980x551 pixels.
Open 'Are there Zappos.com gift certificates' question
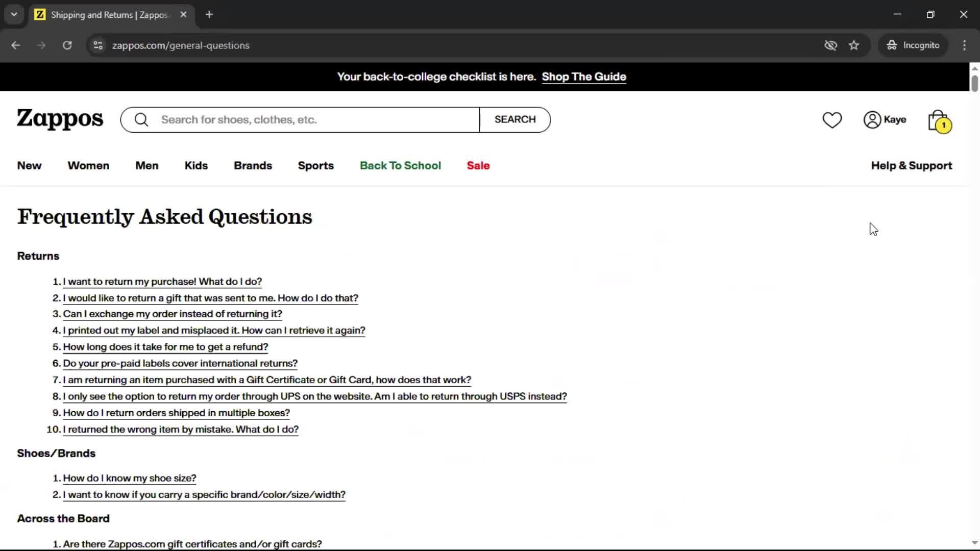(x=192, y=544)
